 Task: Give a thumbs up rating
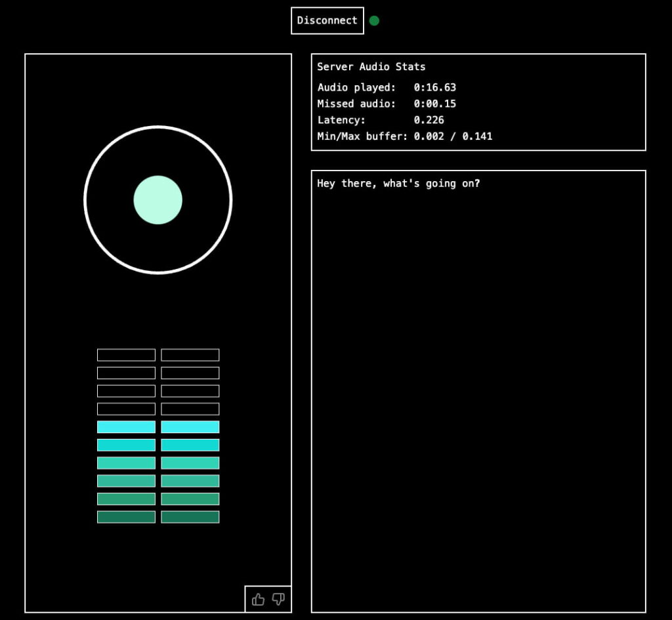[258, 599]
